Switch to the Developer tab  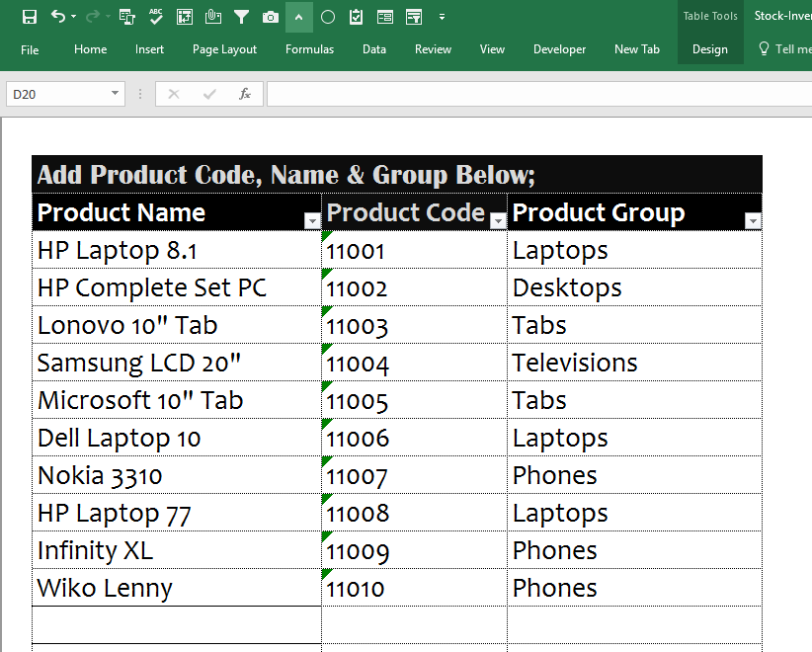click(x=559, y=49)
